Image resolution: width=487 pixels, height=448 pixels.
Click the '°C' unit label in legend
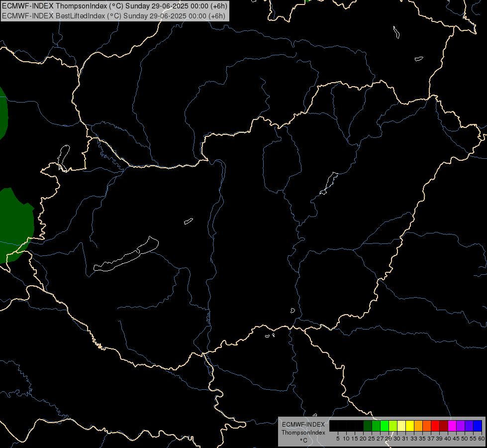coord(304,441)
